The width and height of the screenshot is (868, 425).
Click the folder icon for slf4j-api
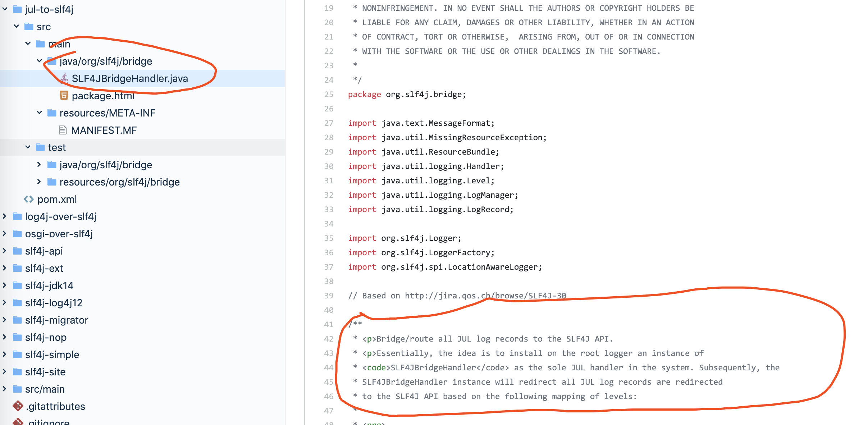point(17,251)
